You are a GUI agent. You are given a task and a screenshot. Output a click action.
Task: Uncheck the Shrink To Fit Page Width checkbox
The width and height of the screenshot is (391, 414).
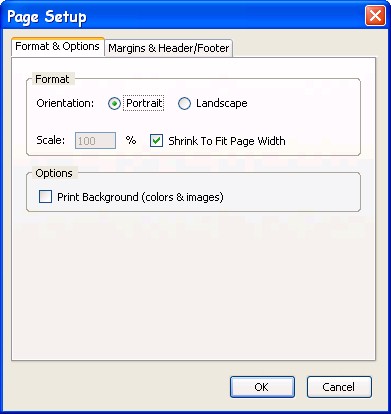pos(156,141)
